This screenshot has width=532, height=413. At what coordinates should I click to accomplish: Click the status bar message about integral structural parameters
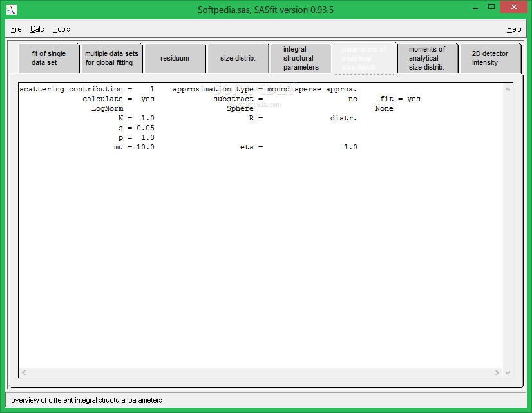click(x=86, y=400)
